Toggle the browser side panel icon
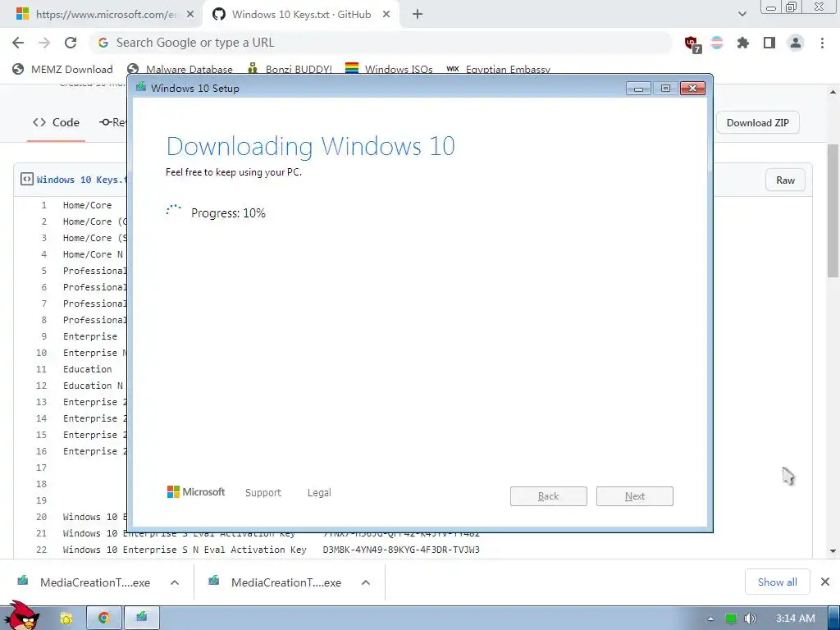Image resolution: width=840 pixels, height=630 pixels. [769, 43]
